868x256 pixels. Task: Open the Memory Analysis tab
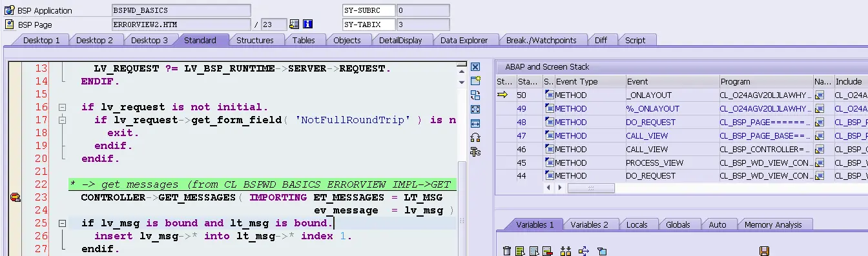(773, 224)
